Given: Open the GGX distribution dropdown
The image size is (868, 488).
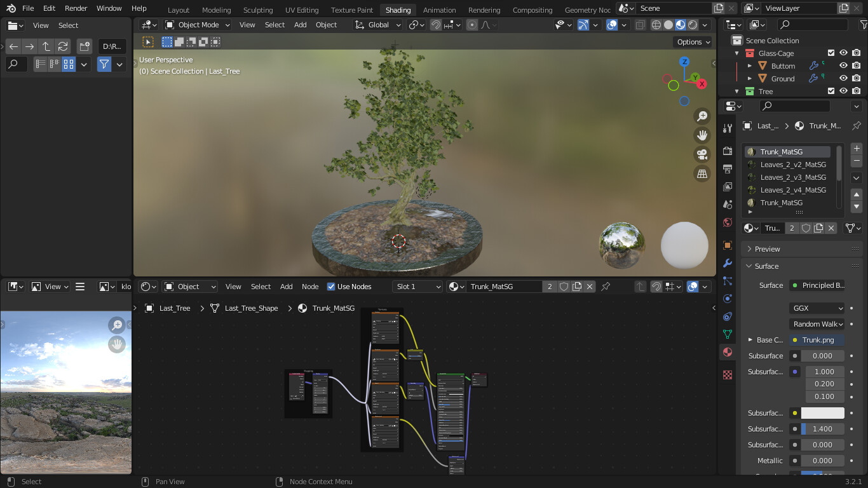Looking at the screenshot, I should (x=817, y=308).
